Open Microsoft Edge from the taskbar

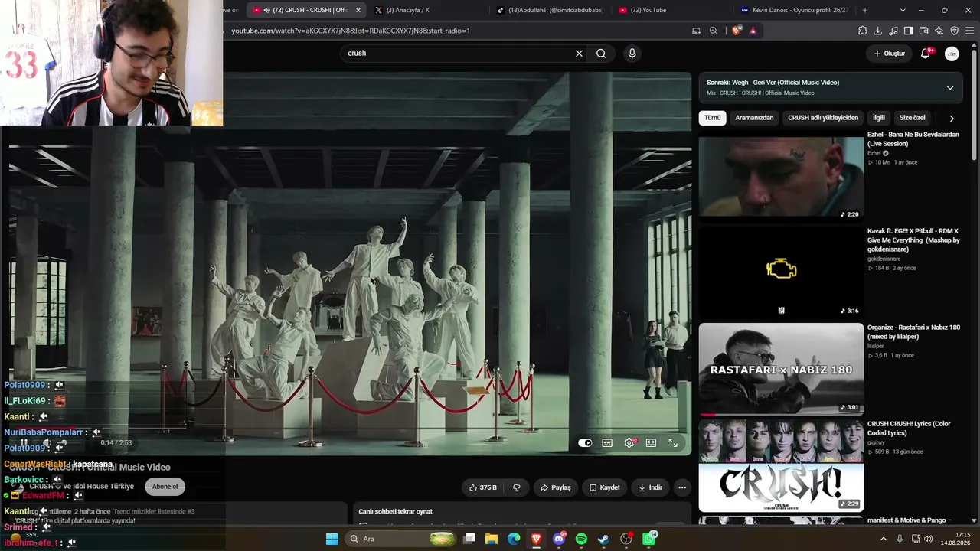coord(514,539)
